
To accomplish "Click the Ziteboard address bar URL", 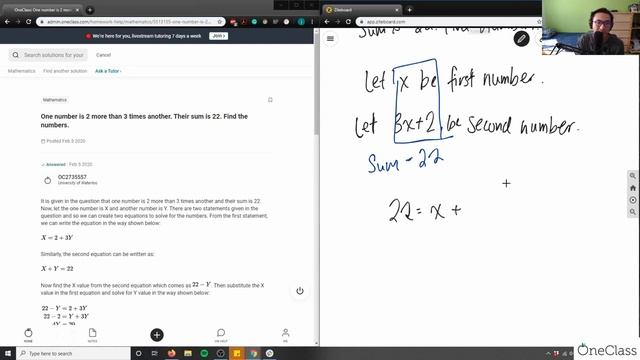I will click(386, 22).
